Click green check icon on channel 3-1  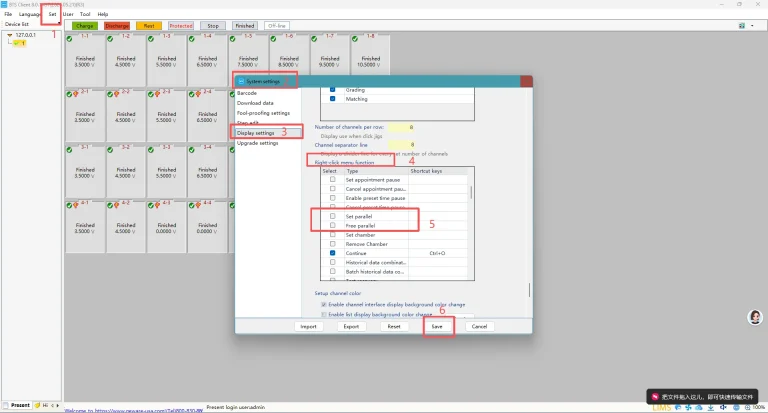click(69, 150)
